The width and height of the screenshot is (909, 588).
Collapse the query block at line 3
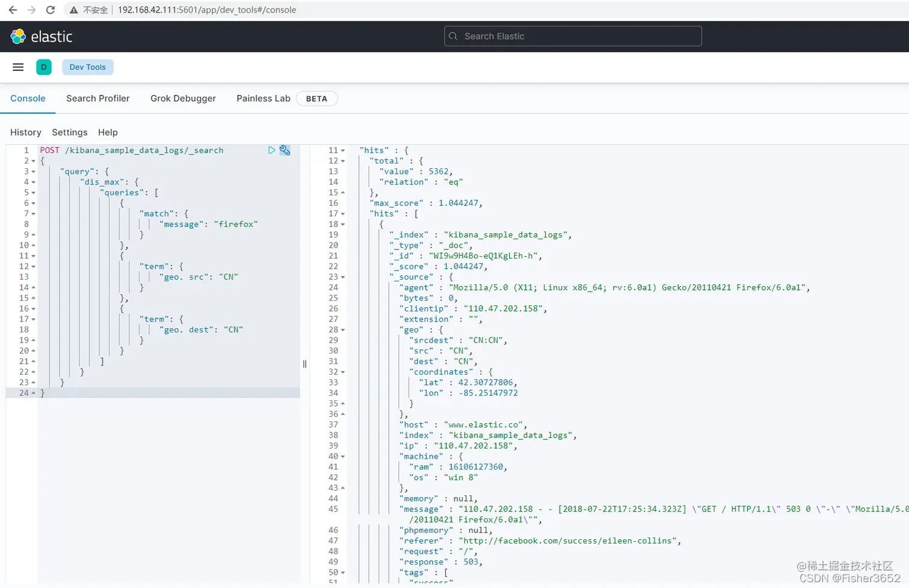click(33, 172)
